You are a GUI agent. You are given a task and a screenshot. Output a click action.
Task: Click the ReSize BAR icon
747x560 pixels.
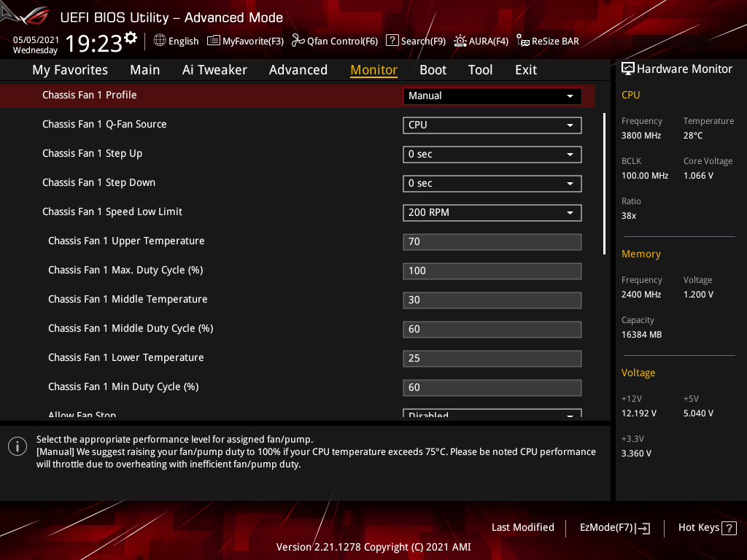click(x=522, y=41)
